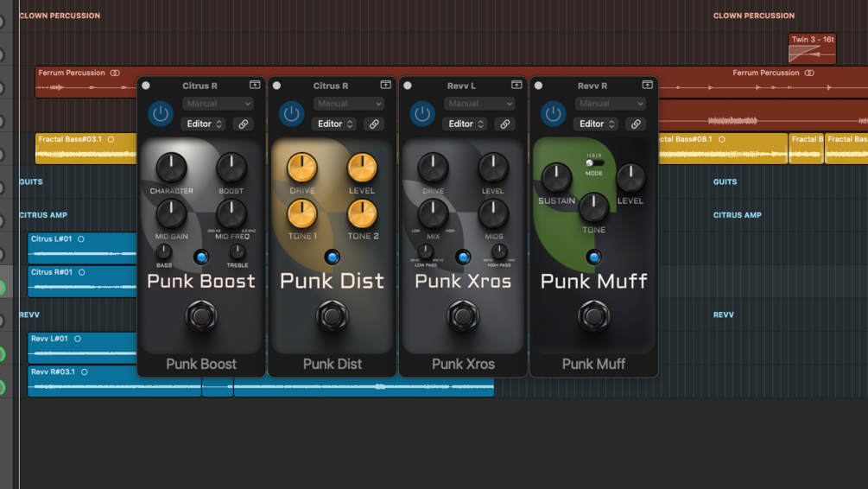Image resolution: width=868 pixels, height=489 pixels.
Task: Click the Mid Gain knob on Punk Boost
Action: pyautogui.click(x=171, y=213)
